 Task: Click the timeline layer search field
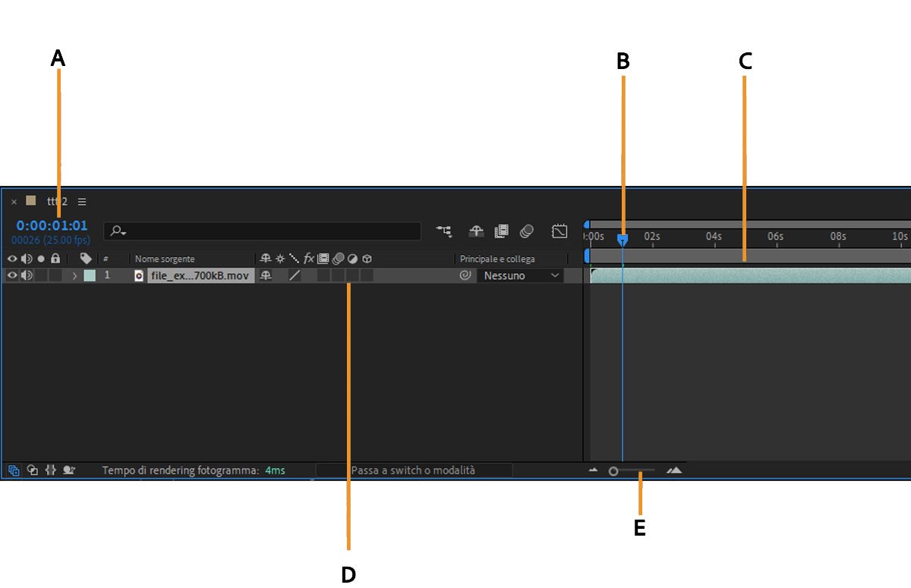(262, 231)
